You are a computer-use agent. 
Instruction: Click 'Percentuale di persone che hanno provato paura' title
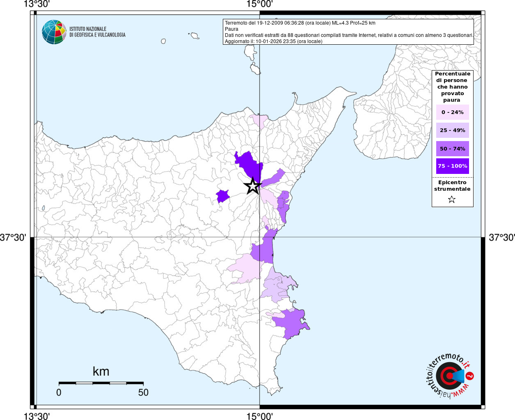(452, 87)
